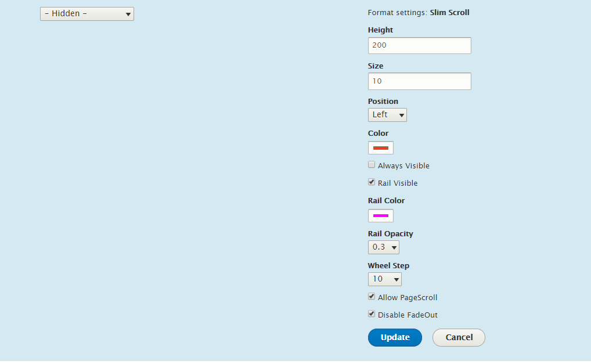This screenshot has height=364, width=591.
Task: Click the Rail Opacity label text
Action: coord(391,233)
